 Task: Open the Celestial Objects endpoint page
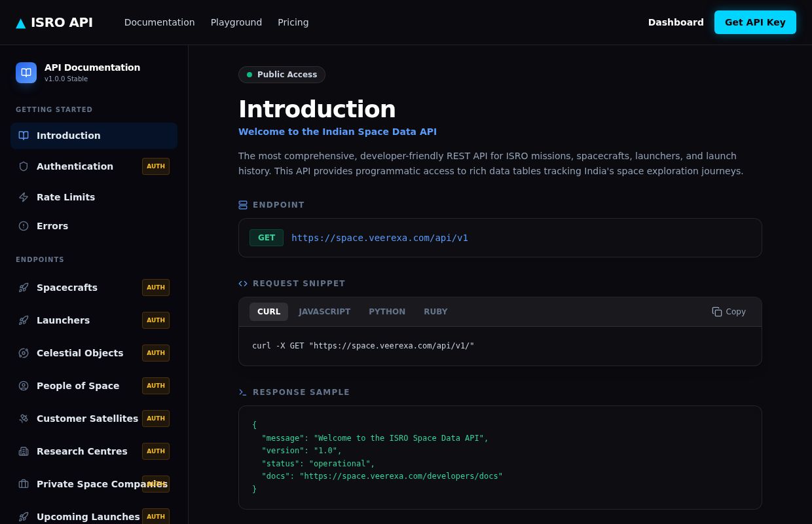pos(94,353)
